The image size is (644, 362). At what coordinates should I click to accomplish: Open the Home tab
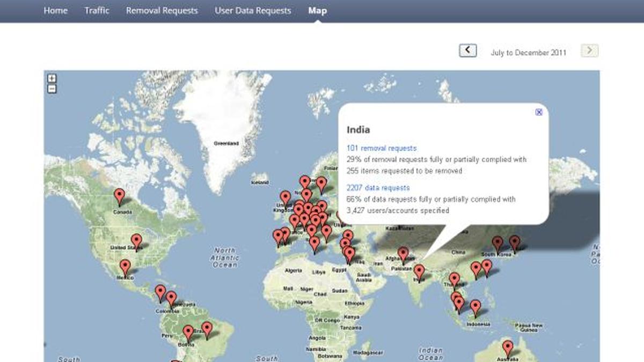tap(55, 11)
